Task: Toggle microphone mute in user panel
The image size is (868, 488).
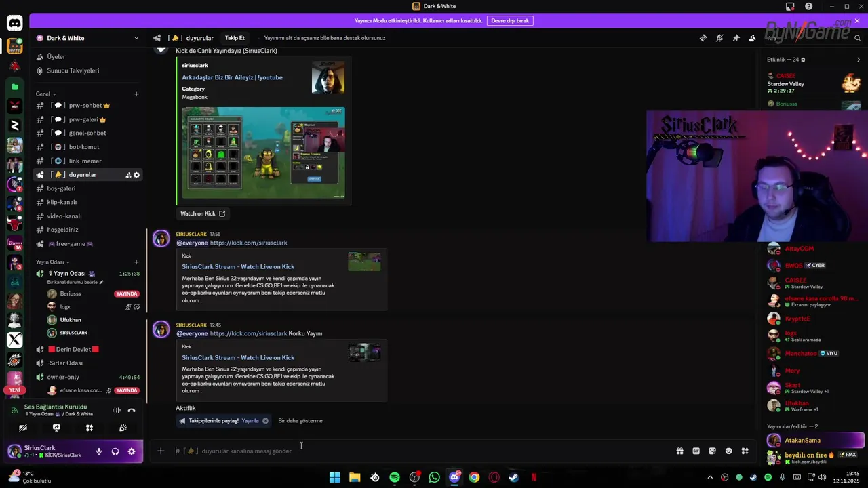Action: [99, 451]
